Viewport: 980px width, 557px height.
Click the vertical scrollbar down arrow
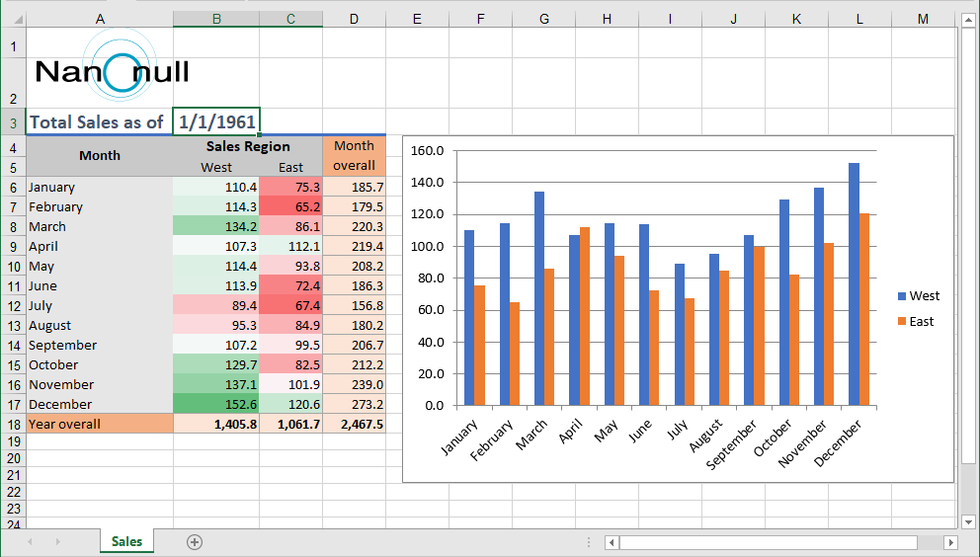(x=968, y=520)
